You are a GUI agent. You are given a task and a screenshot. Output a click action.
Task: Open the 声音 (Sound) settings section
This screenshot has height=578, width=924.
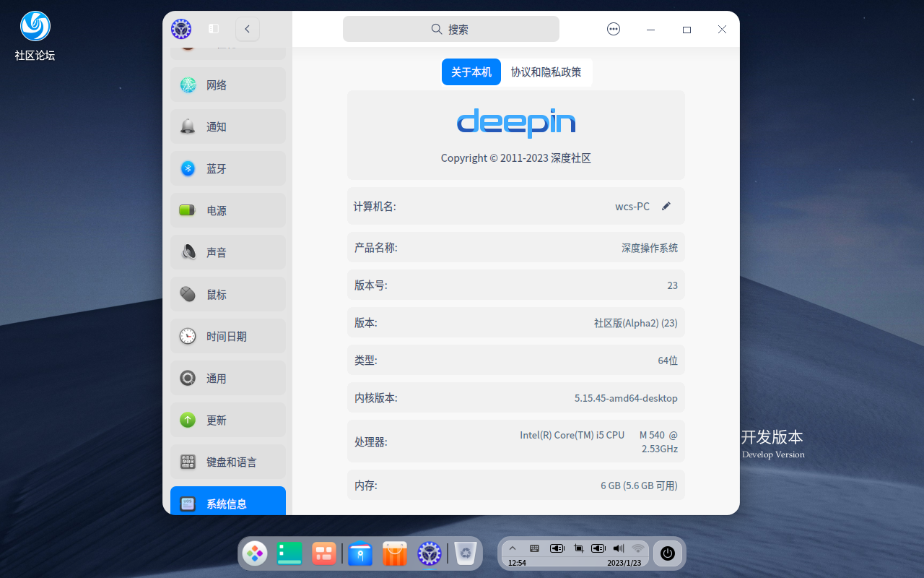click(x=227, y=252)
